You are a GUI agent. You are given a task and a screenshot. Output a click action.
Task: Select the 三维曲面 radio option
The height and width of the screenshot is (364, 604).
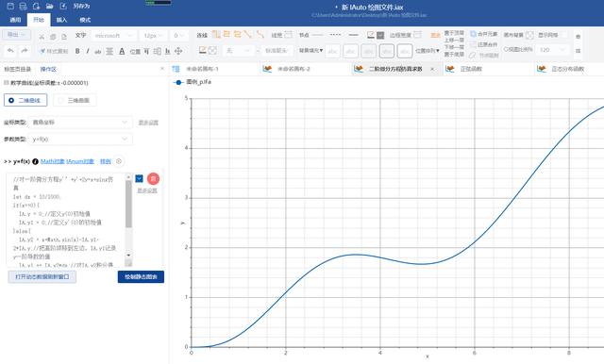pos(75,100)
